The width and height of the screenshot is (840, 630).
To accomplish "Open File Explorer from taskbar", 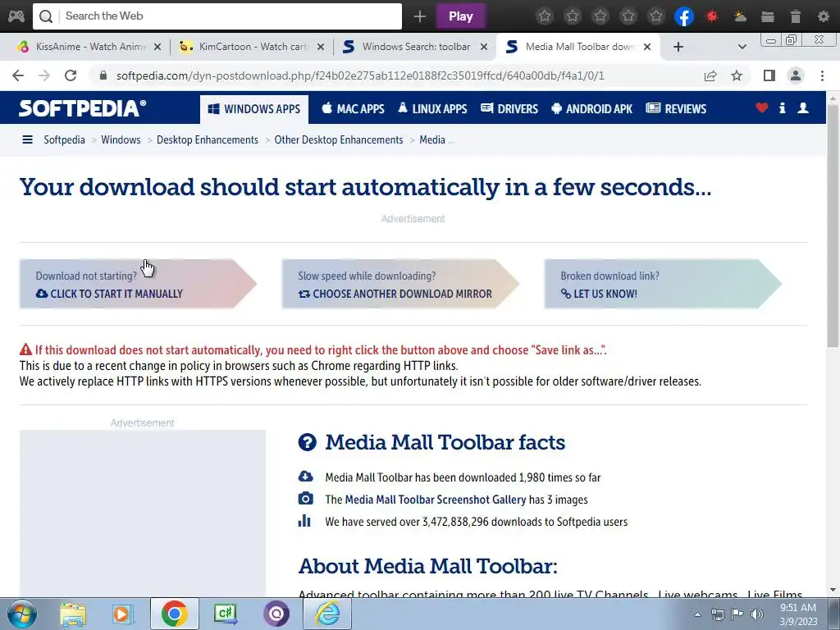I will tap(73, 614).
